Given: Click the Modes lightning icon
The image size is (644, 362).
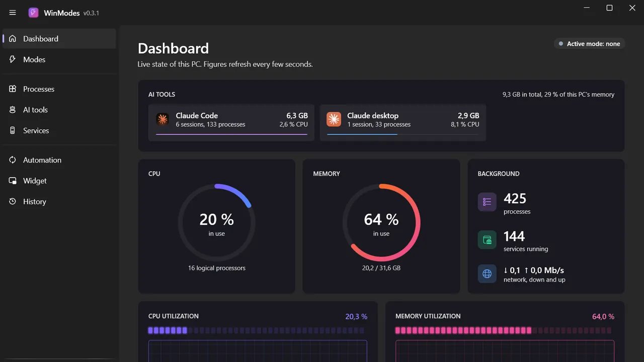Looking at the screenshot, I should [x=13, y=59].
